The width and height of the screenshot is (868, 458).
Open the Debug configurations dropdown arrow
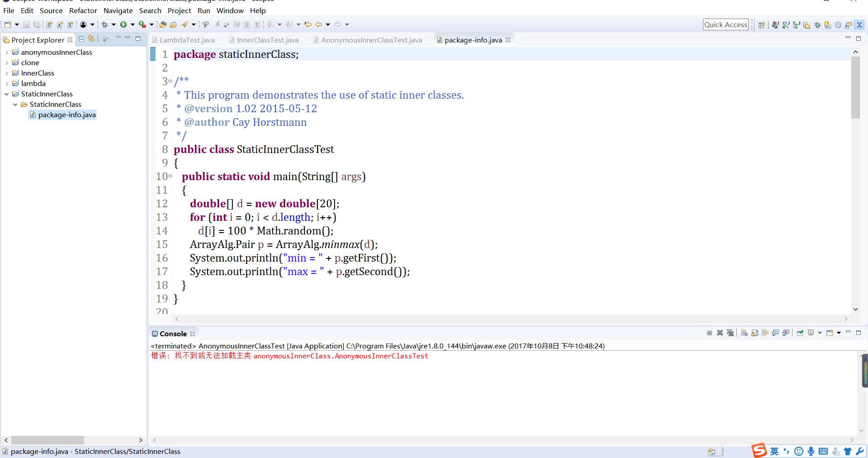(113, 24)
